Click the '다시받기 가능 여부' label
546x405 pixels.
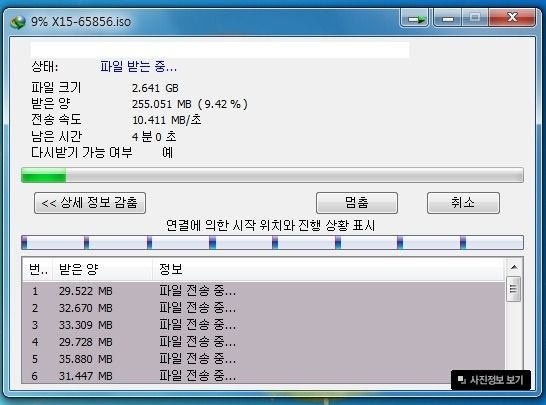81,153
